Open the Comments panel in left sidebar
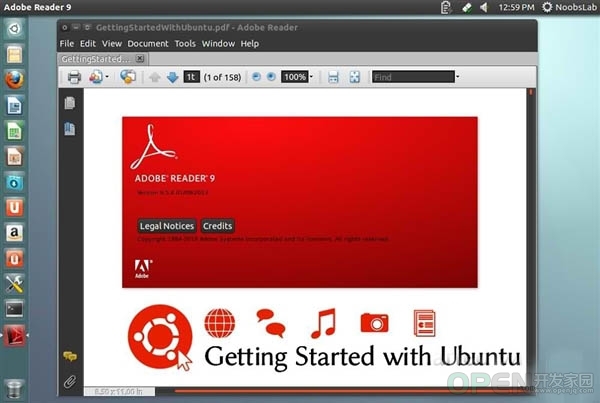This screenshot has width=600, height=403. [x=70, y=357]
